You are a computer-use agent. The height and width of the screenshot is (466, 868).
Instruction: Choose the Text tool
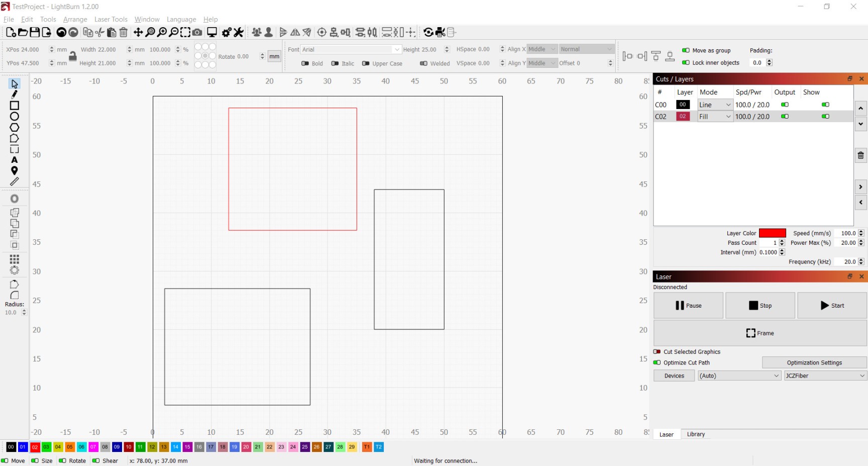(x=15, y=160)
